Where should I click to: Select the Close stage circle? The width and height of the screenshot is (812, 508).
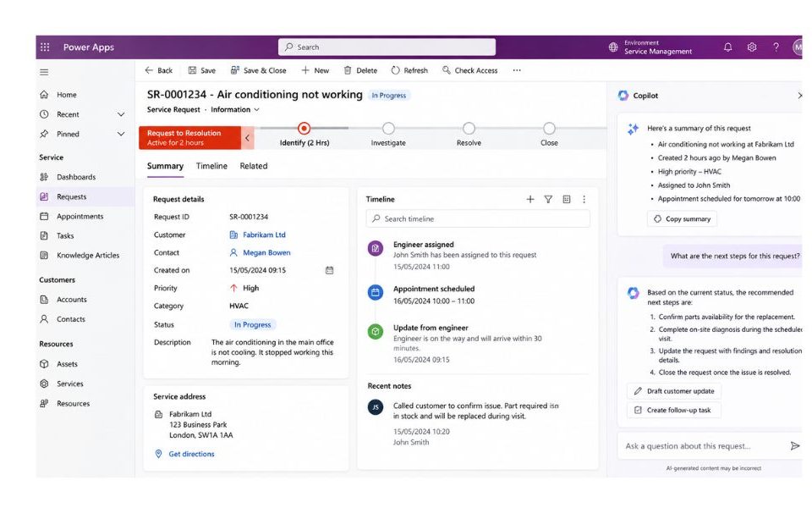(549, 128)
